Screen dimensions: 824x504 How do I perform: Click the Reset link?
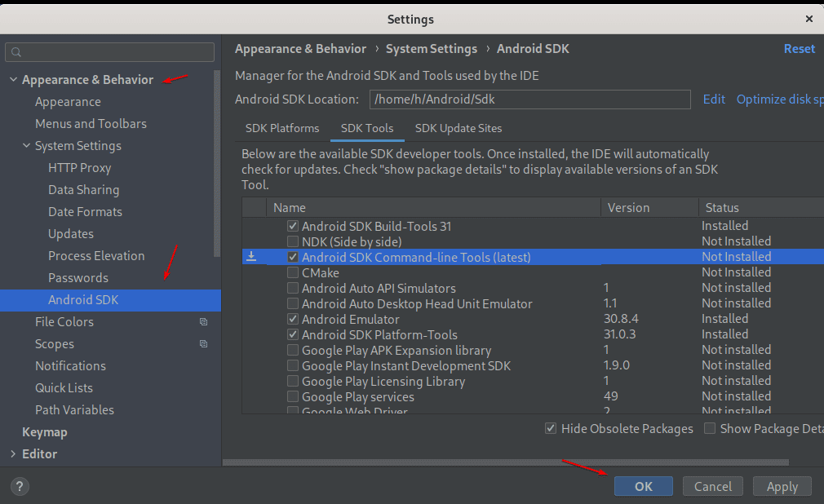point(800,49)
